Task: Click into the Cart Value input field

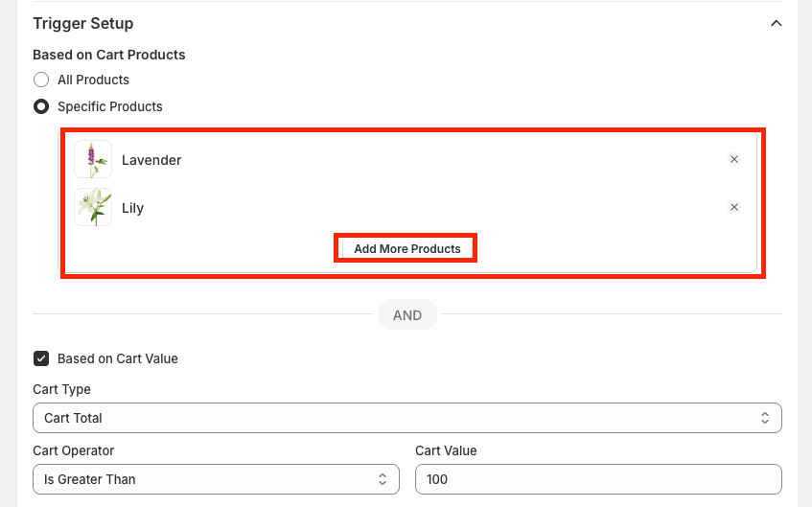Action: click(x=597, y=478)
